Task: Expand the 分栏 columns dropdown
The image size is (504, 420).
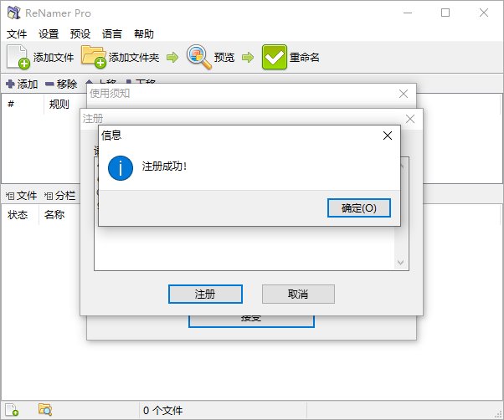Action: click(60, 195)
